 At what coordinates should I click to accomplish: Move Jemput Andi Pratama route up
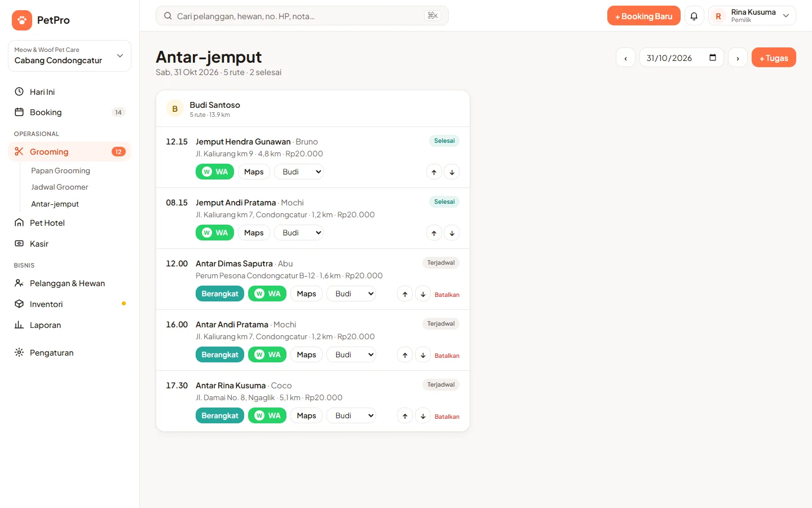coord(434,233)
